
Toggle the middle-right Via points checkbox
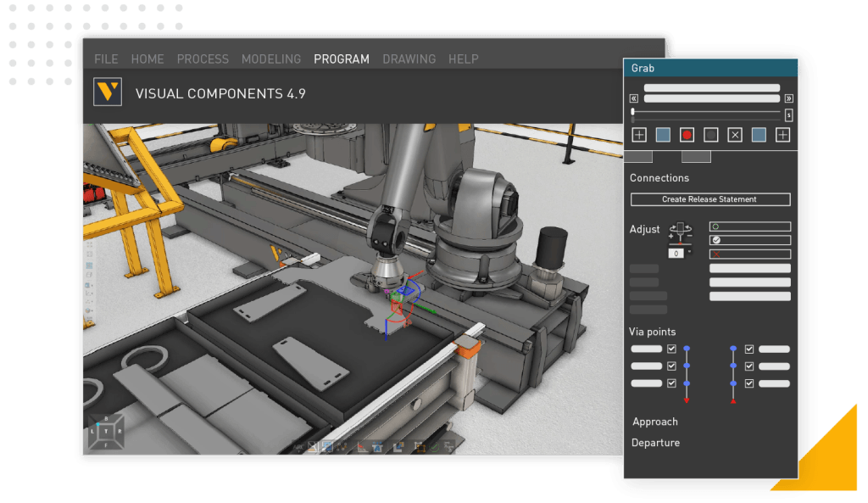point(749,366)
